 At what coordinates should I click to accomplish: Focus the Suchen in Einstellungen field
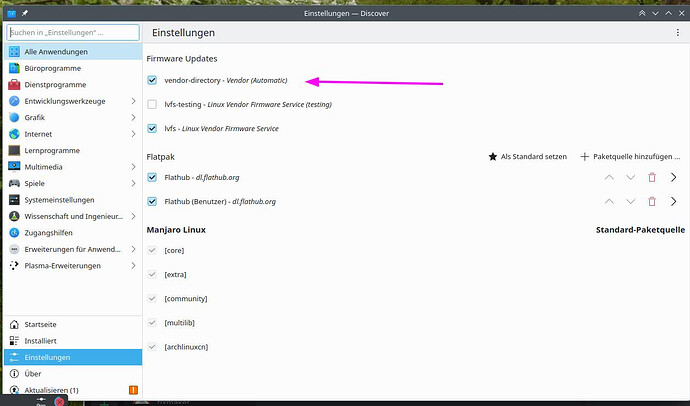point(73,33)
